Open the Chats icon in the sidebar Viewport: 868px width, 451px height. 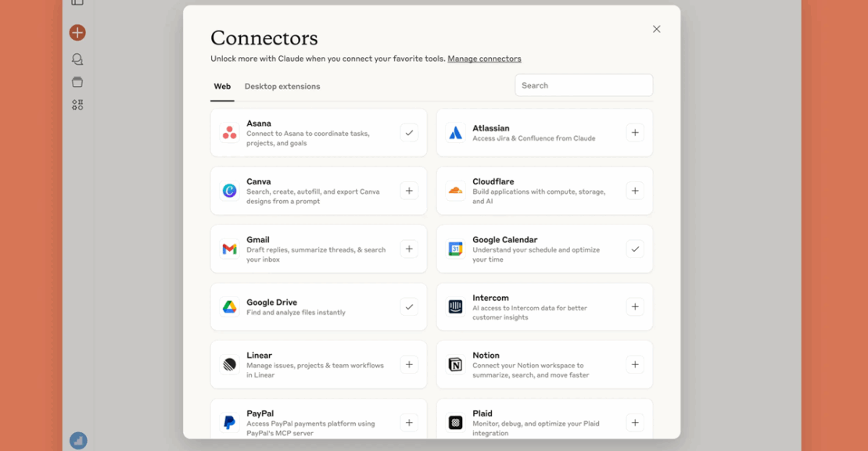coord(77,58)
